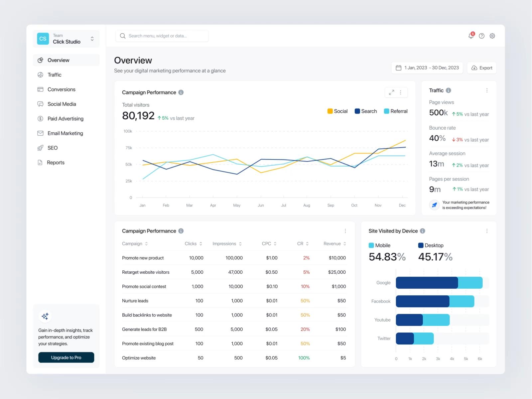The image size is (532, 399).
Task: Open the help question mark icon
Action: pos(482,36)
